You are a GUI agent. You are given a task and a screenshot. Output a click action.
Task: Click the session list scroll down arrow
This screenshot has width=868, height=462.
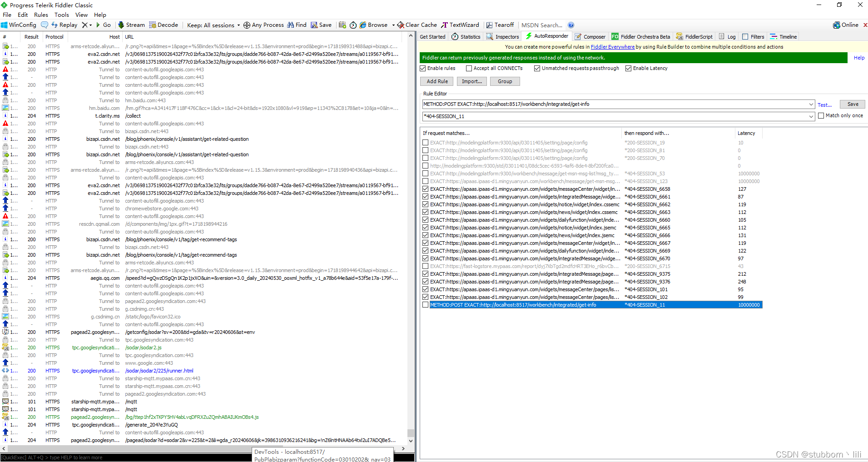point(411,441)
